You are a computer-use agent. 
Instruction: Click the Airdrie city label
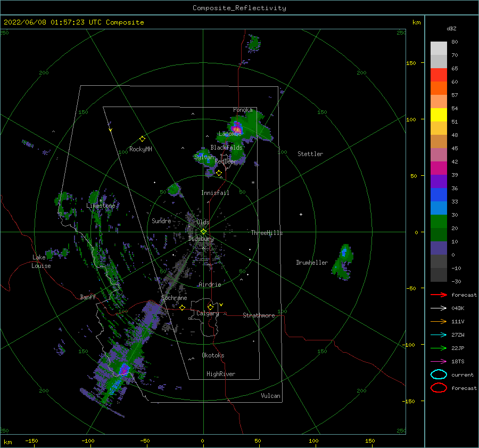tap(210, 284)
